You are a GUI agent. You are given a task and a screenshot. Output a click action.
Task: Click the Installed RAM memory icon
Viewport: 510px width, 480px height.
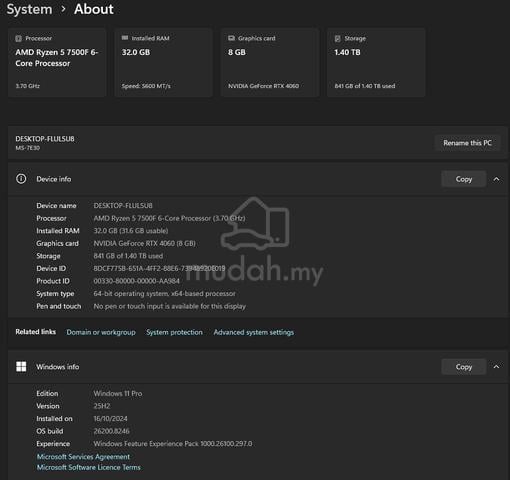[x=125, y=38]
